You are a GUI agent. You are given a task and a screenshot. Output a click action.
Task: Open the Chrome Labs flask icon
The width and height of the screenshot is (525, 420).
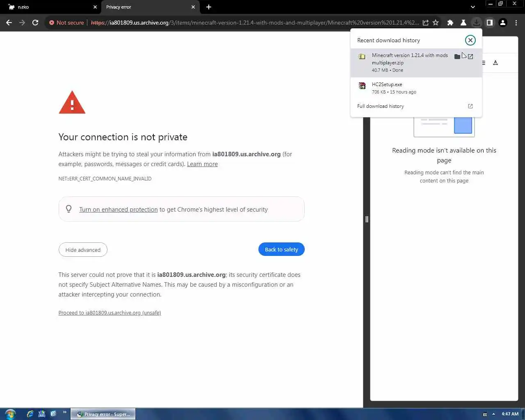pyautogui.click(x=463, y=23)
